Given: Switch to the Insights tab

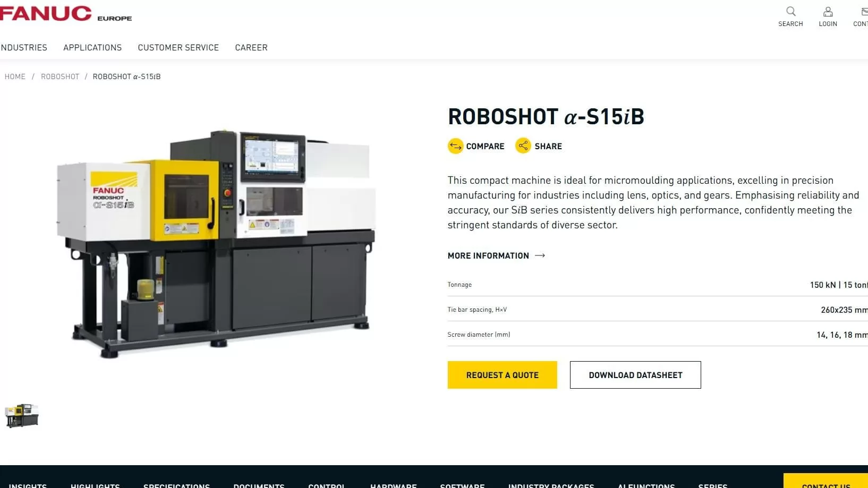Looking at the screenshot, I should pos(28,485).
